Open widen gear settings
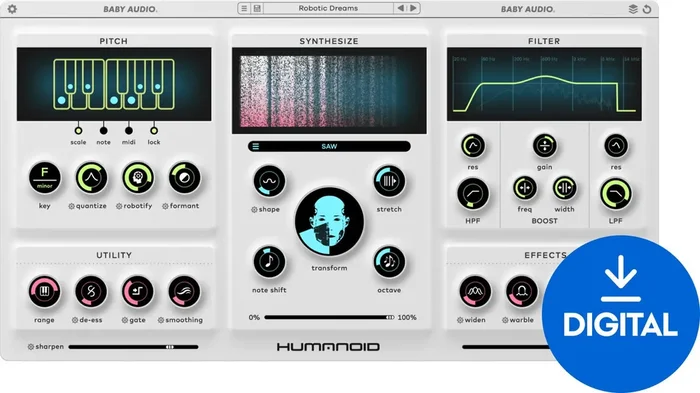This screenshot has height=393, width=700. pyautogui.click(x=460, y=320)
